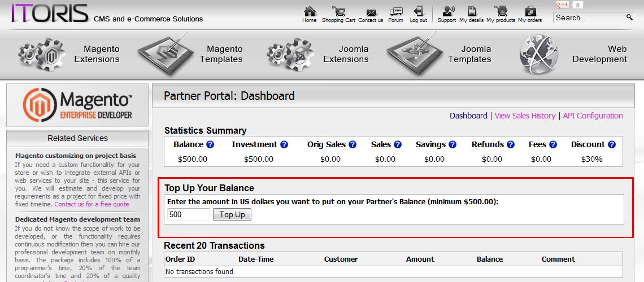Open the Shopping Cart icon
The width and height of the screenshot is (644, 282).
tap(338, 11)
